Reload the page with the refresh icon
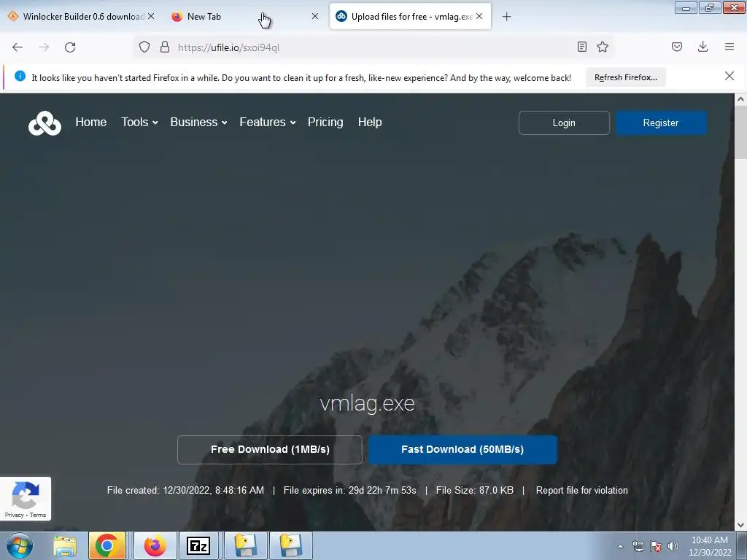The height and width of the screenshot is (560, 747). (x=70, y=47)
